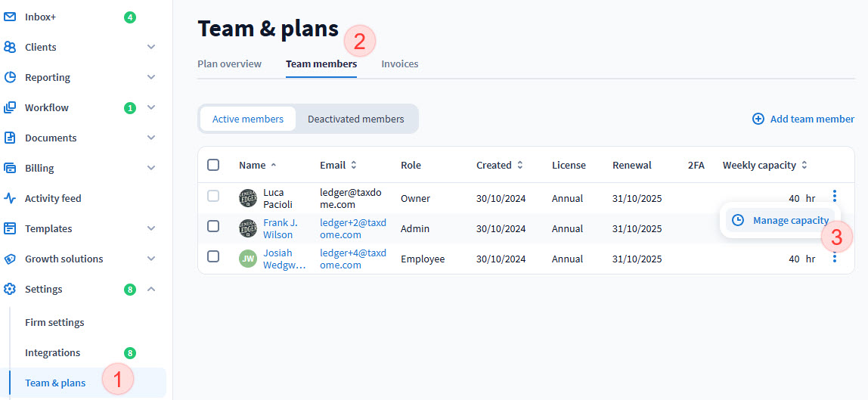
Task: Switch to the Plan overview tab
Action: point(229,64)
